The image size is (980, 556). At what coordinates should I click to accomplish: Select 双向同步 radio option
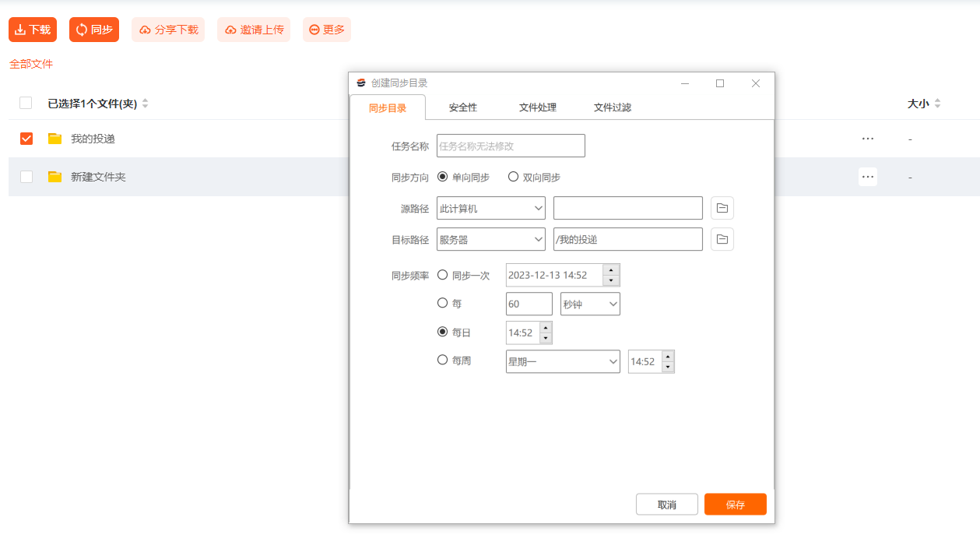tap(514, 177)
